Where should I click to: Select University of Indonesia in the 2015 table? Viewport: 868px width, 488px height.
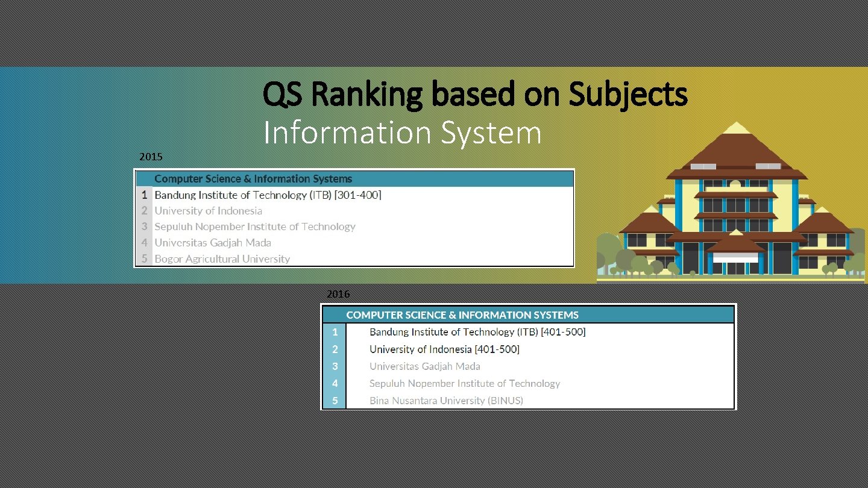354,211
